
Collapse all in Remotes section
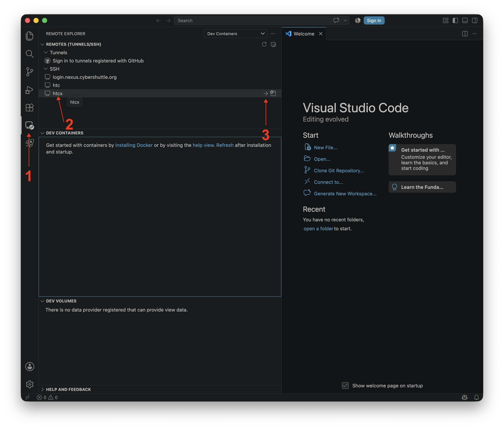[x=273, y=44]
